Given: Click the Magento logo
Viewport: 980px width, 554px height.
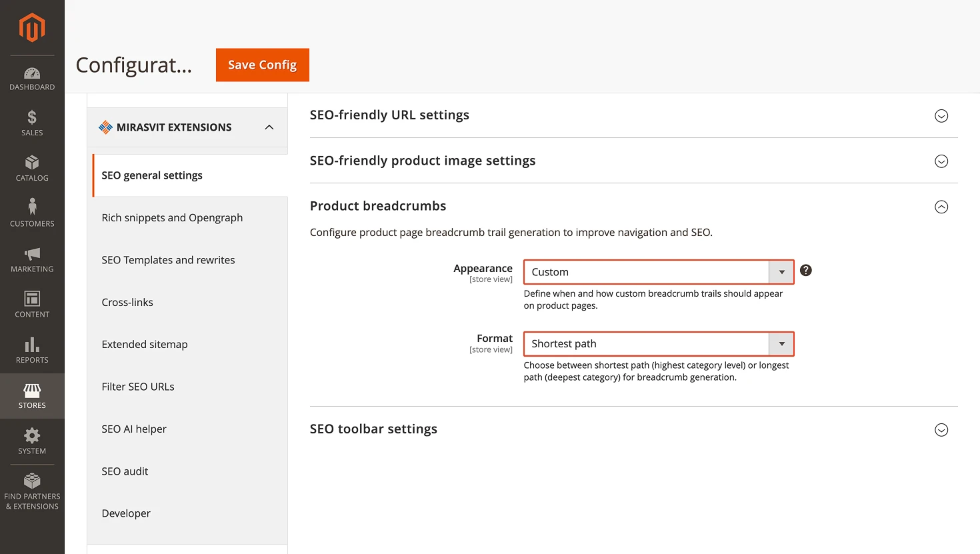Looking at the screenshot, I should pyautogui.click(x=32, y=27).
